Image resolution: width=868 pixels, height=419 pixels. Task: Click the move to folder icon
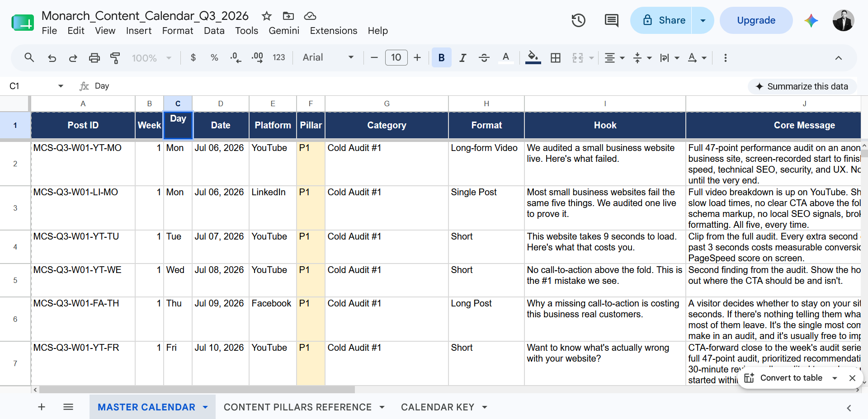point(288,16)
